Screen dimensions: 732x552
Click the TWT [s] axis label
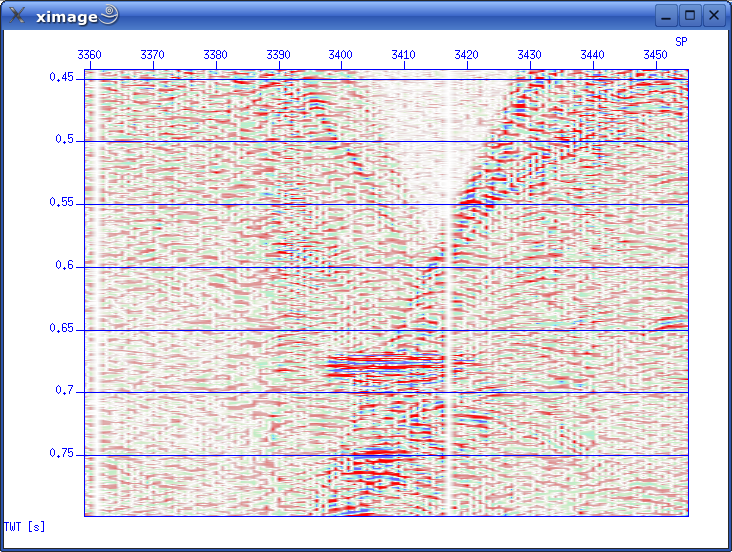[24, 526]
